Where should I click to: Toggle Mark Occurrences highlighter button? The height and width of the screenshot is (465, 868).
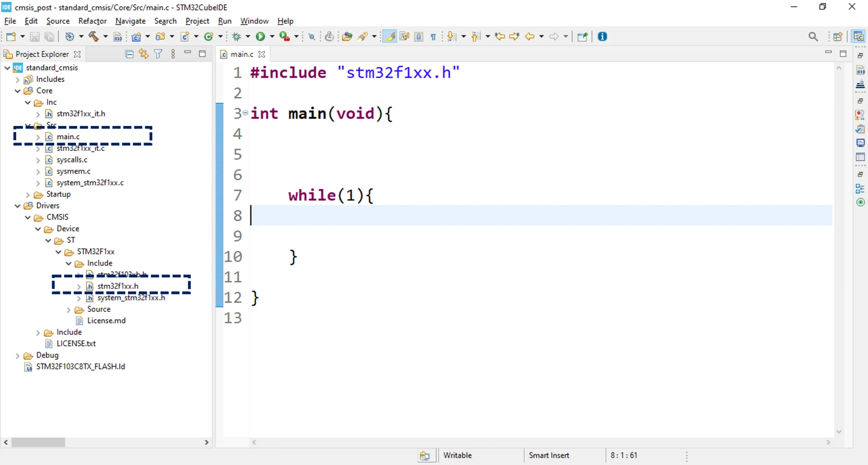point(389,36)
